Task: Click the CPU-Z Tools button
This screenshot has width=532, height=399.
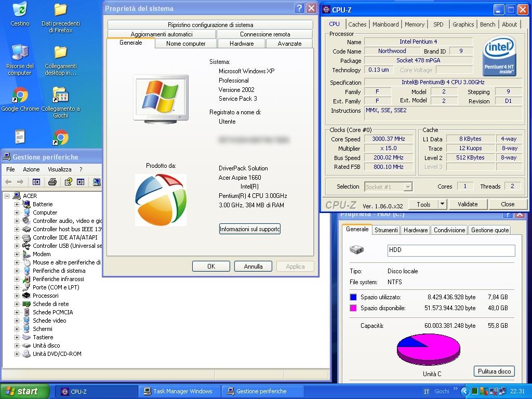Action: (x=423, y=204)
